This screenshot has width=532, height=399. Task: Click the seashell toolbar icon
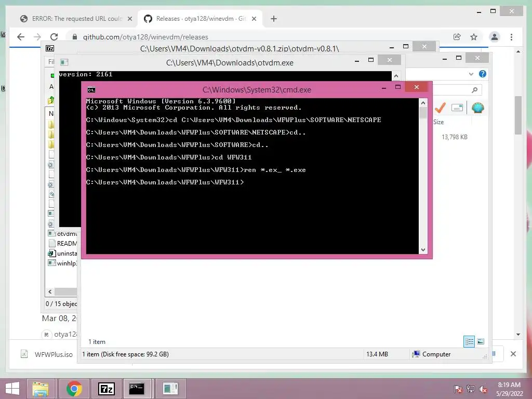point(477,108)
